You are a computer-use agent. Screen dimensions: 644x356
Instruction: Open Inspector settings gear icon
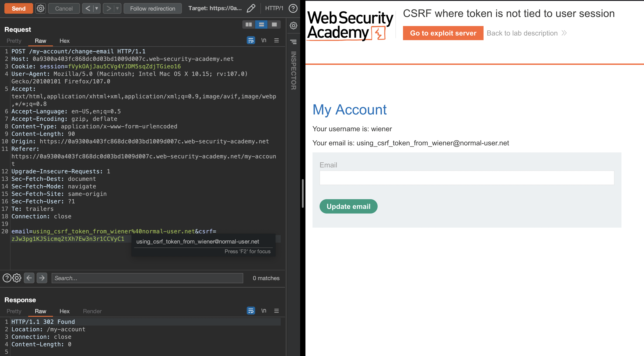(293, 26)
